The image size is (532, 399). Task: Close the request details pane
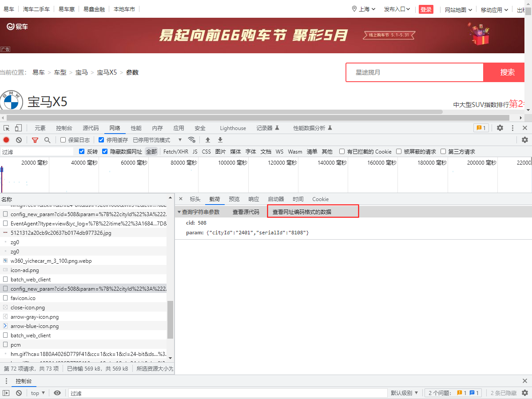(x=181, y=199)
